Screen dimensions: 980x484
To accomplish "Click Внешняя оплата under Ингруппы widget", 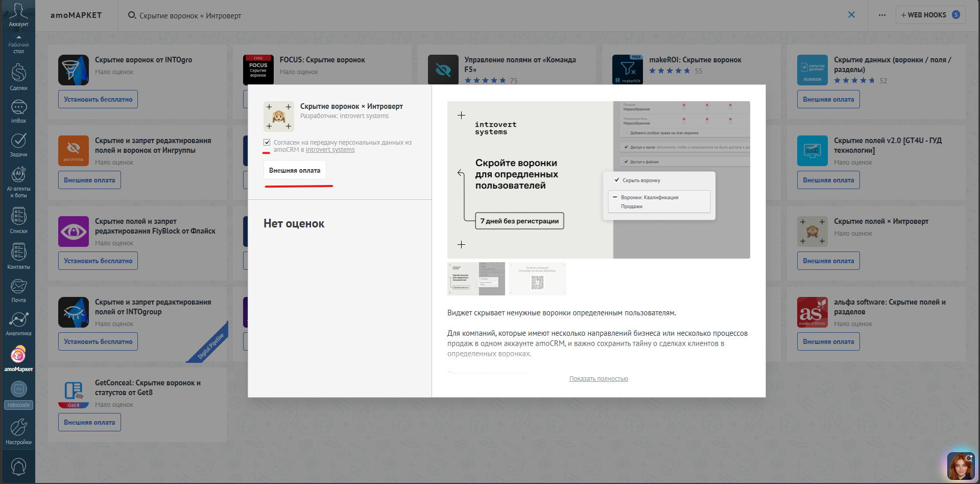I will (89, 180).
